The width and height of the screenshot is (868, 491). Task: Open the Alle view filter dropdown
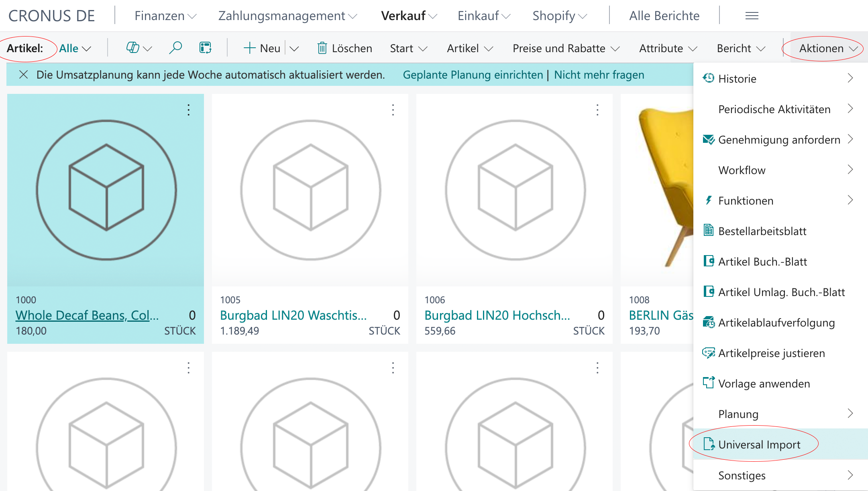[75, 48]
